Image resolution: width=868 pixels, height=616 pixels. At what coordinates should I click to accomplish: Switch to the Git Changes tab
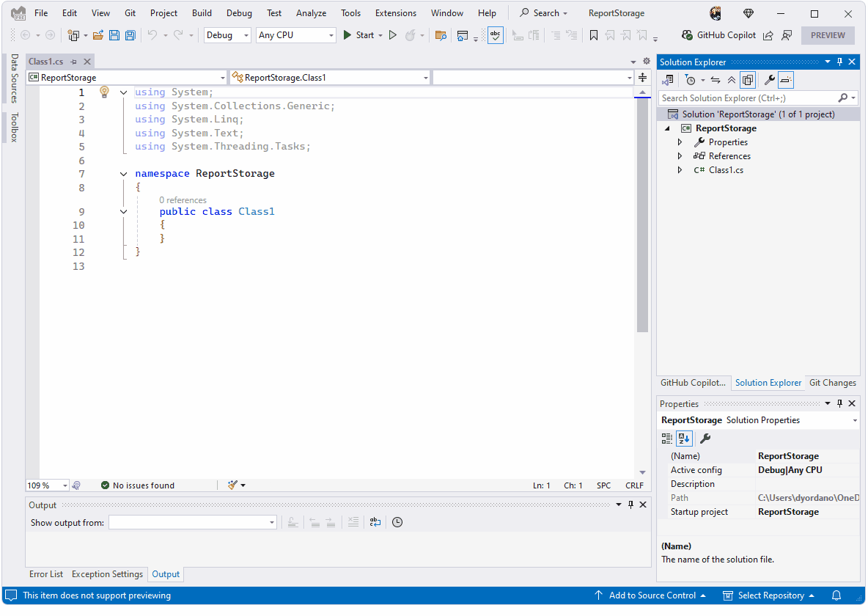pyautogui.click(x=832, y=383)
